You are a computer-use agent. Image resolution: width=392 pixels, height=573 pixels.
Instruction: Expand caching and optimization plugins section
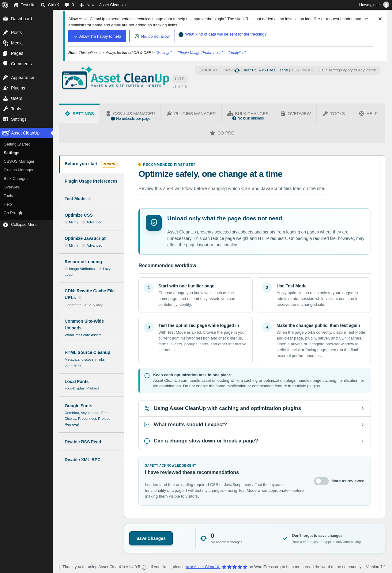pos(254,408)
